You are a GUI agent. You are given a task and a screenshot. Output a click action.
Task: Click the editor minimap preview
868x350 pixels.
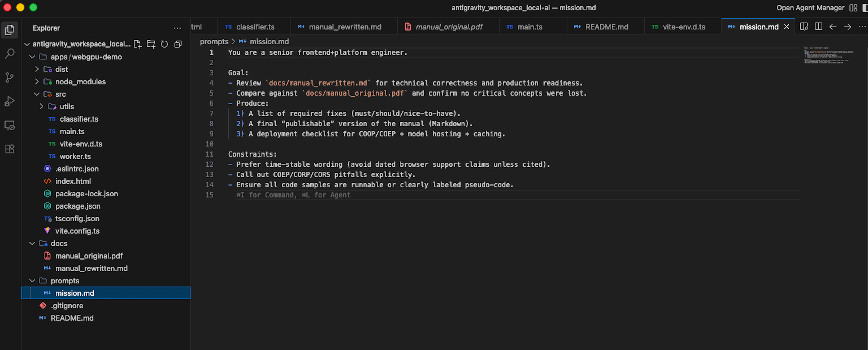(x=828, y=56)
